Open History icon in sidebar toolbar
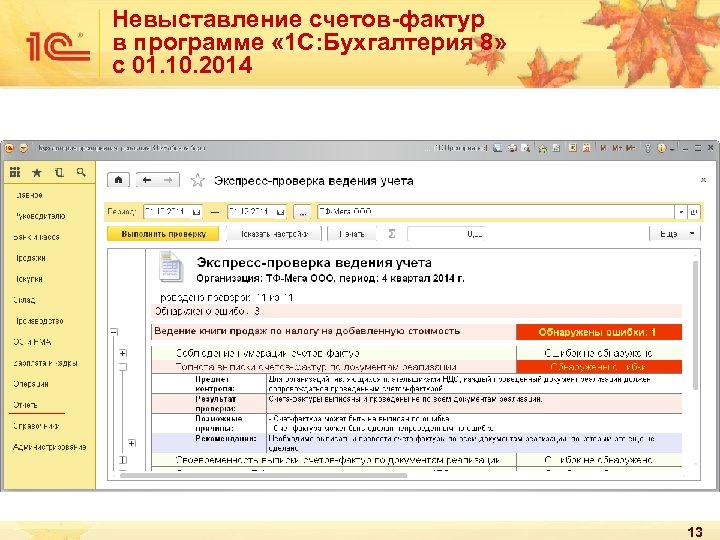The height and width of the screenshot is (540, 720). [59, 173]
